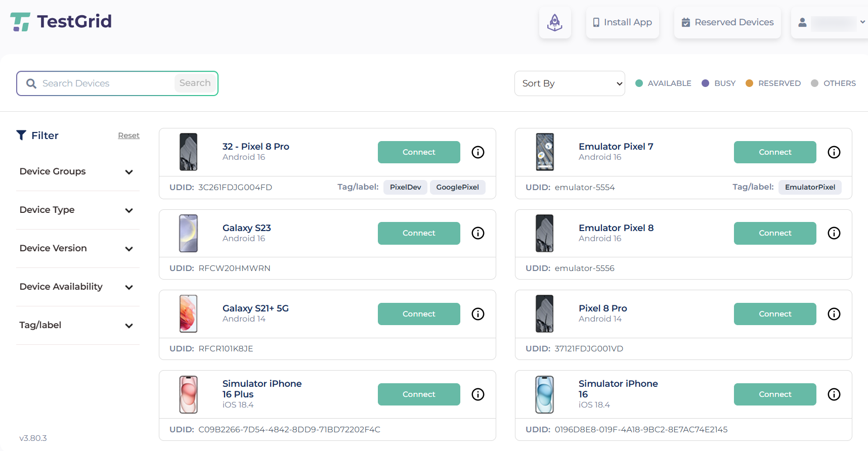Show info for Emulator Pixel 7

pos(834,152)
